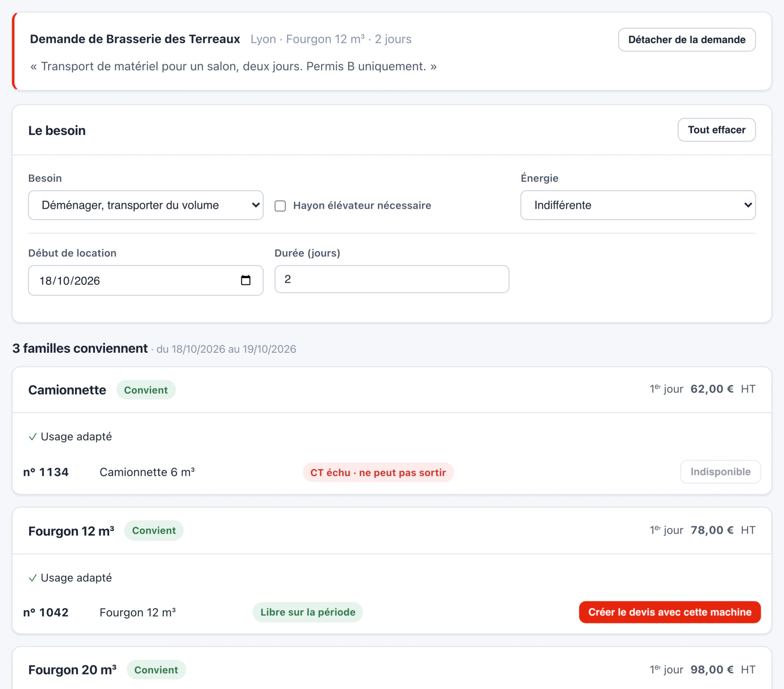Image resolution: width=784 pixels, height=689 pixels.
Task: Click the checkmark icon beside Camionnette Usage adapté
Action: 33,437
